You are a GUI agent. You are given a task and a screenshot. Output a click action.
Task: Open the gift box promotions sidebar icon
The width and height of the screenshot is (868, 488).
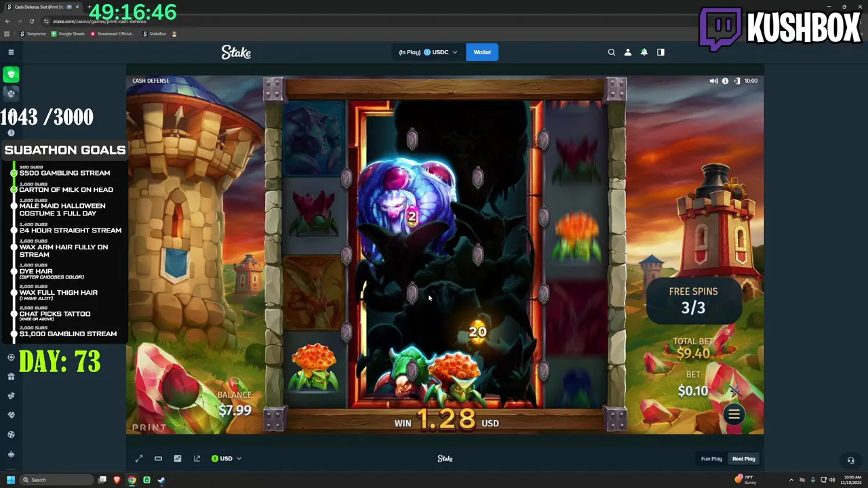click(x=11, y=376)
